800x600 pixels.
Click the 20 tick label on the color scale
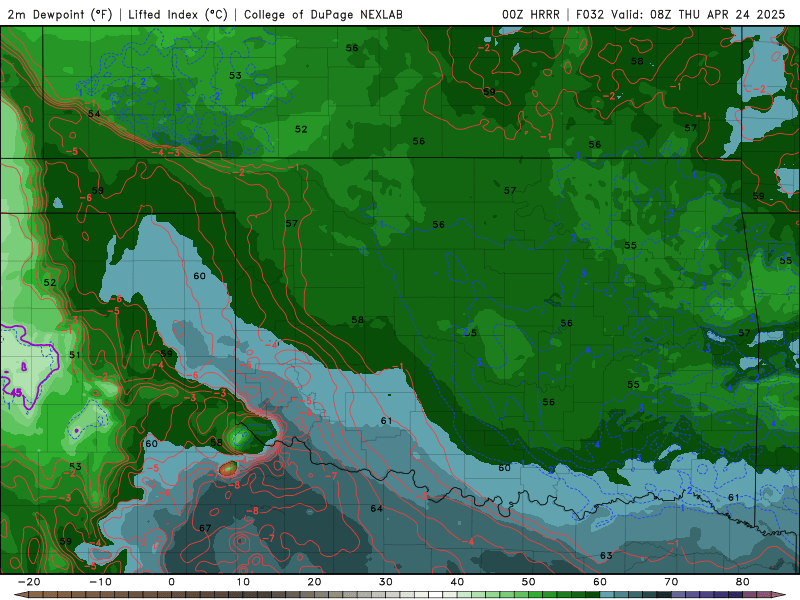[x=314, y=582]
